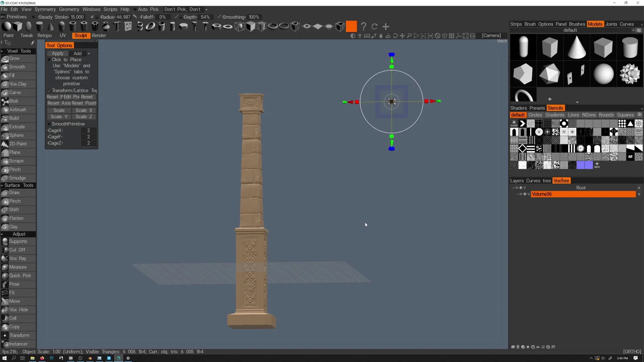Open the Geometry menu

(x=69, y=9)
